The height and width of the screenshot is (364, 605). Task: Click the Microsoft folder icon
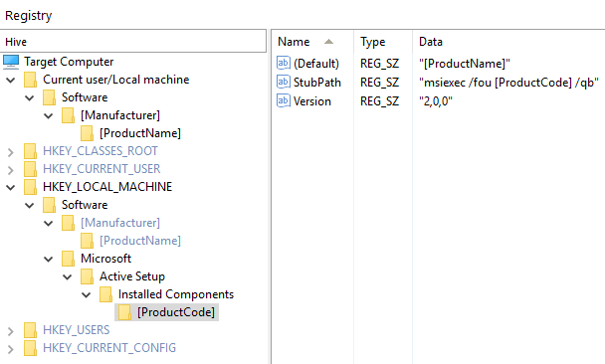(68, 259)
